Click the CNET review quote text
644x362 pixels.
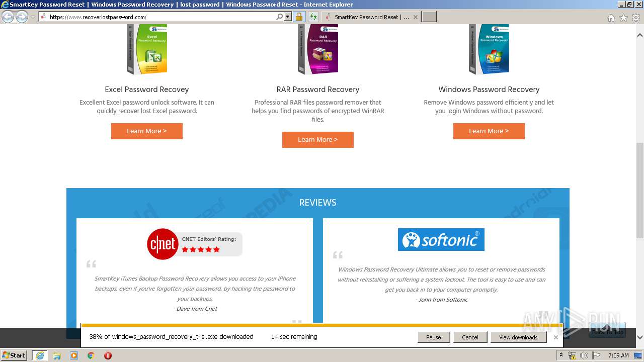[x=195, y=289]
